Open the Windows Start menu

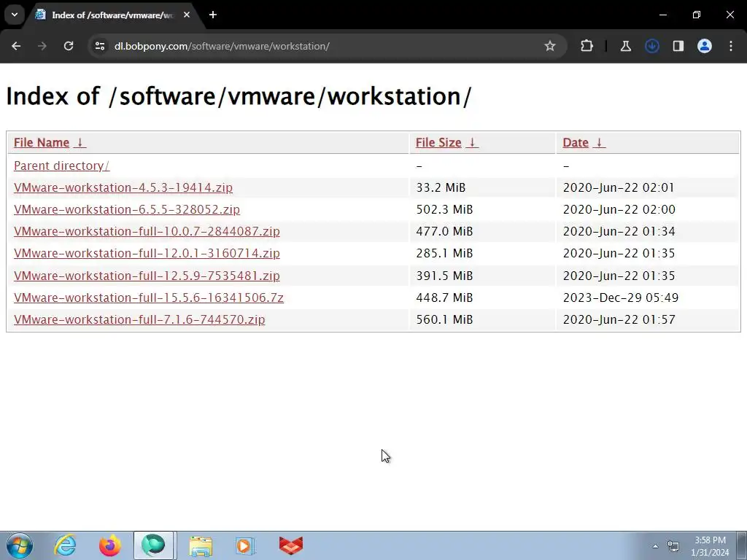pyautogui.click(x=20, y=545)
